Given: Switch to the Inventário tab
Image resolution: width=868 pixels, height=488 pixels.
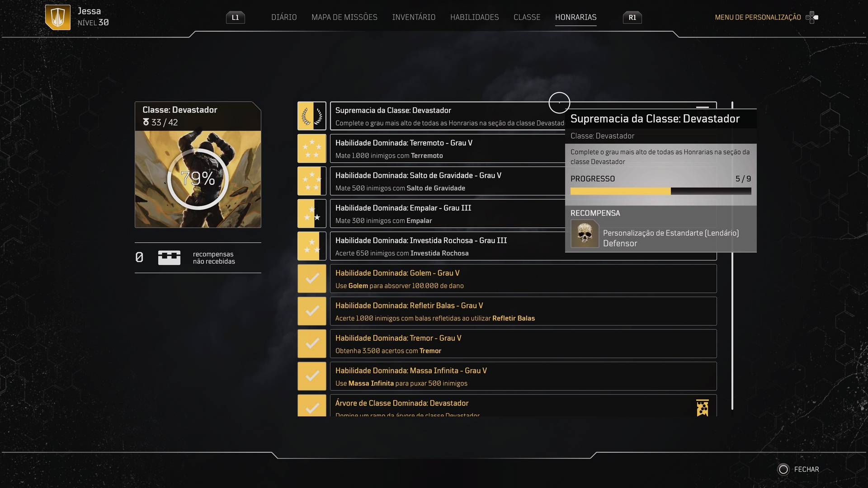Looking at the screenshot, I should (414, 17).
